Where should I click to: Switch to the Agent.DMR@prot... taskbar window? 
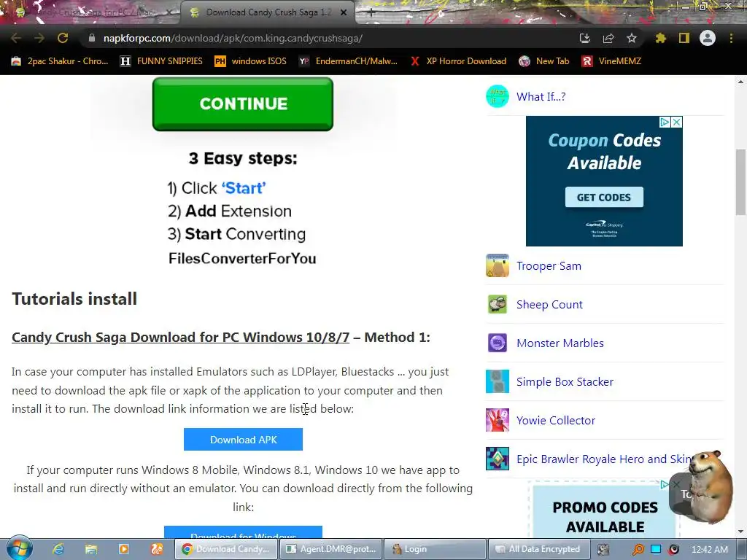click(x=331, y=549)
